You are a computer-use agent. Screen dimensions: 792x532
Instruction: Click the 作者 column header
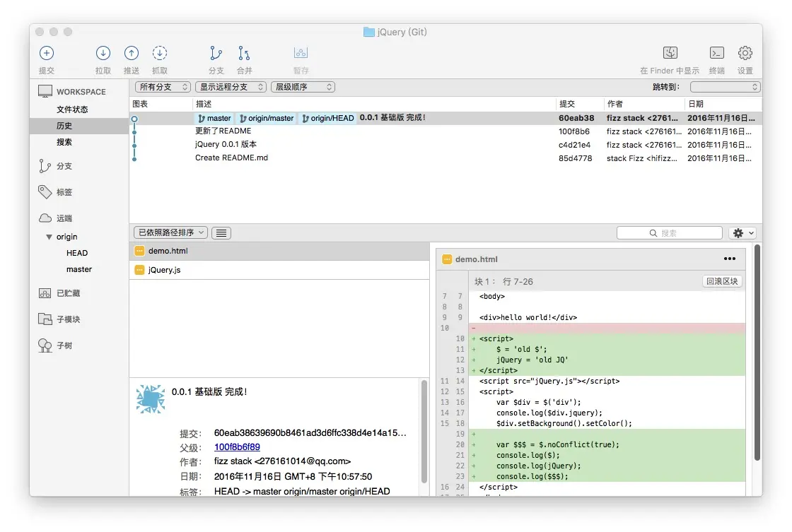644,104
